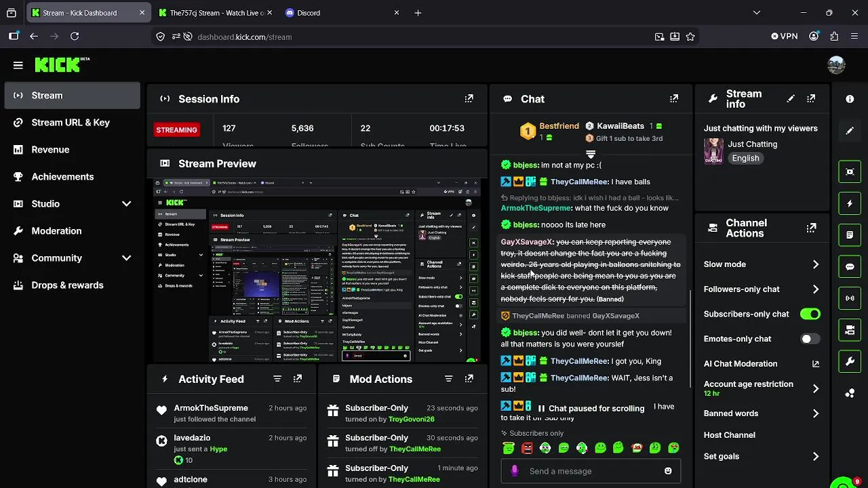The width and height of the screenshot is (868, 488).
Task: Open the user profile avatar menu
Action: click(x=836, y=65)
